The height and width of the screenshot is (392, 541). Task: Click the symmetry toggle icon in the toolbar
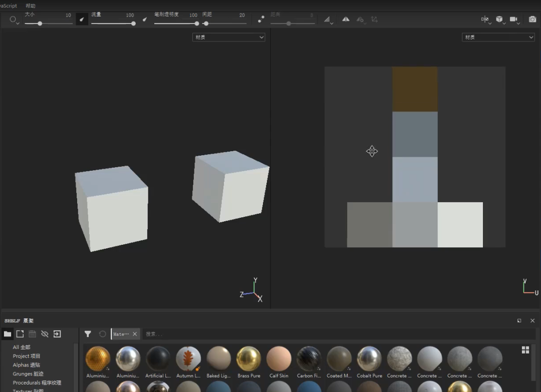coord(346,20)
